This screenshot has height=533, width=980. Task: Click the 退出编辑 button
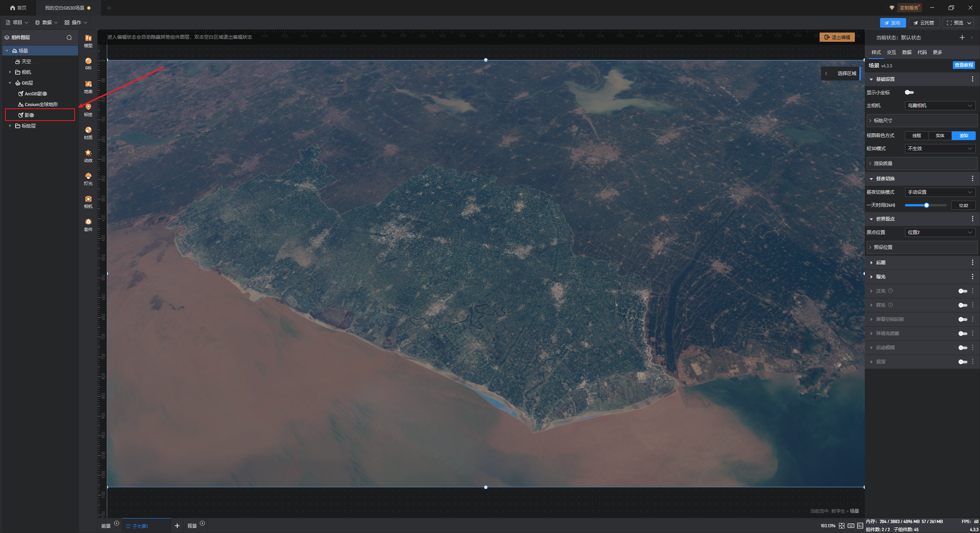tap(837, 37)
